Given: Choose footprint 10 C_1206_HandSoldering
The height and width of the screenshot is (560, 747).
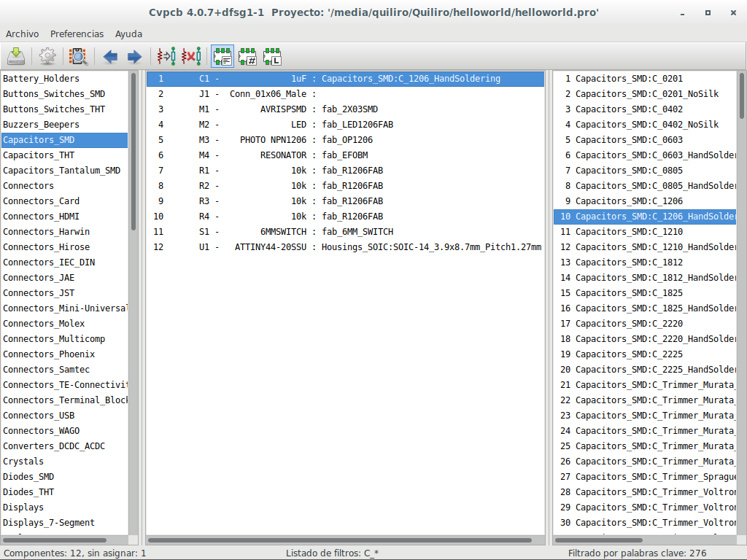Looking at the screenshot, I should click(x=645, y=216).
